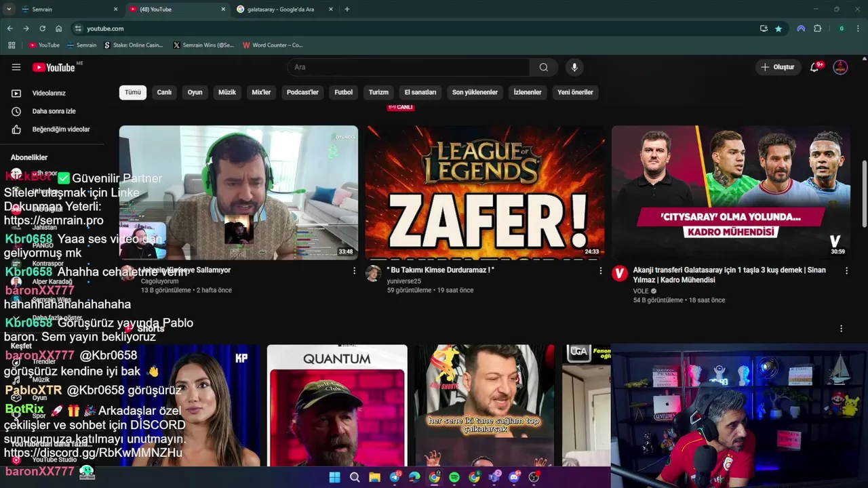The height and width of the screenshot is (488, 868).
Task: Click the page vertical scrollbar
Action: (x=864, y=193)
